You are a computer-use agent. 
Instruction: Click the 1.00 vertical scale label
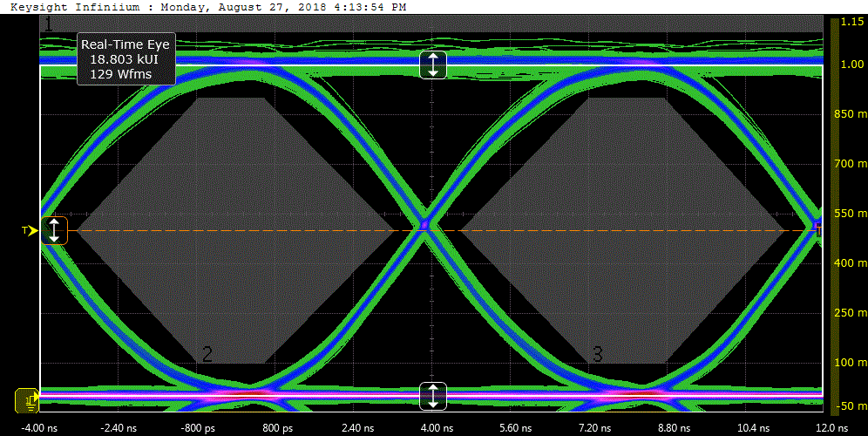tap(852, 65)
